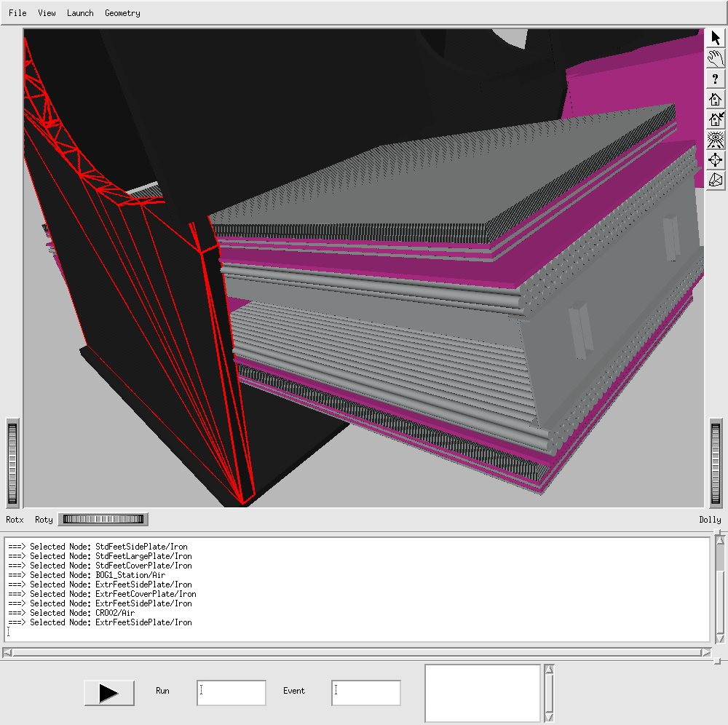Screen dimensions: 728x725
Task: Click the log panel vertical scrollbar
Action: pos(719,590)
